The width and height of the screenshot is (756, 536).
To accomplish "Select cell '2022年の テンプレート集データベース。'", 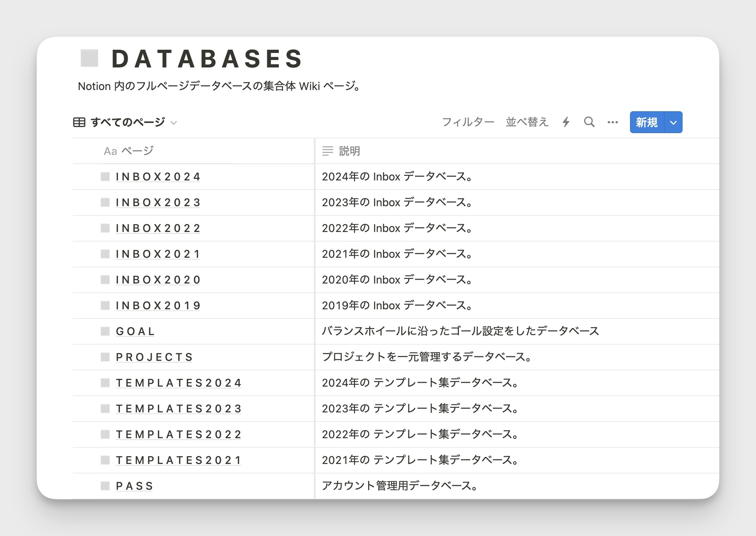I will (x=517, y=434).
